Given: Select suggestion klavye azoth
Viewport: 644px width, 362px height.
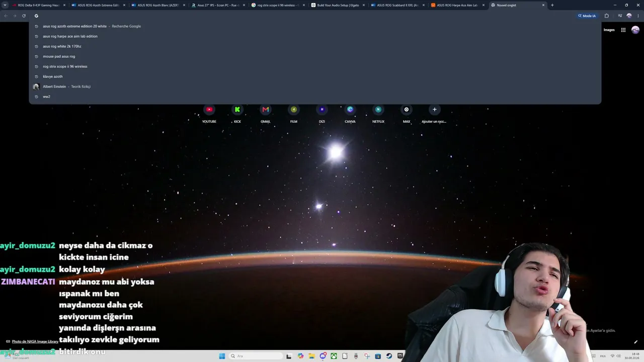Looking at the screenshot, I should (315, 76).
